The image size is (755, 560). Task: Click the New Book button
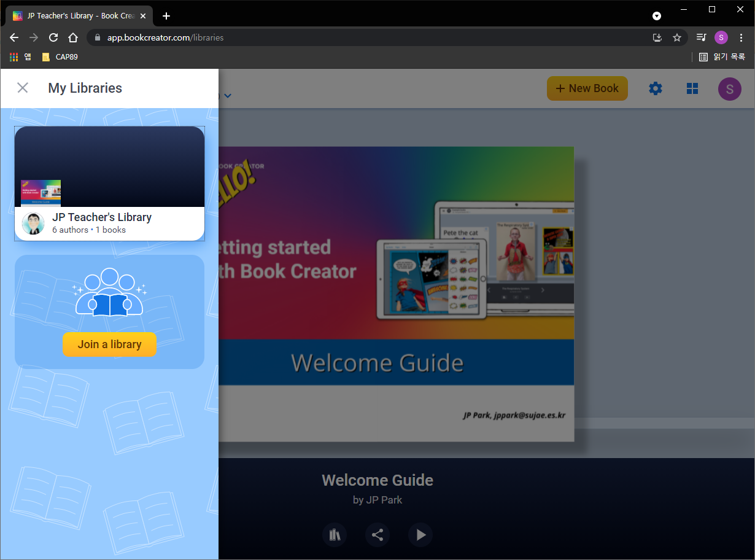(587, 88)
